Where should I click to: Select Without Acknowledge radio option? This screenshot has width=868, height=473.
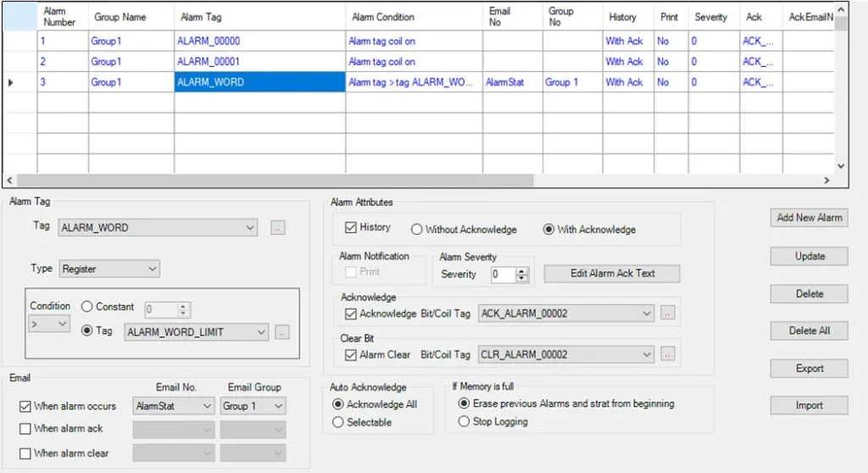pos(416,230)
